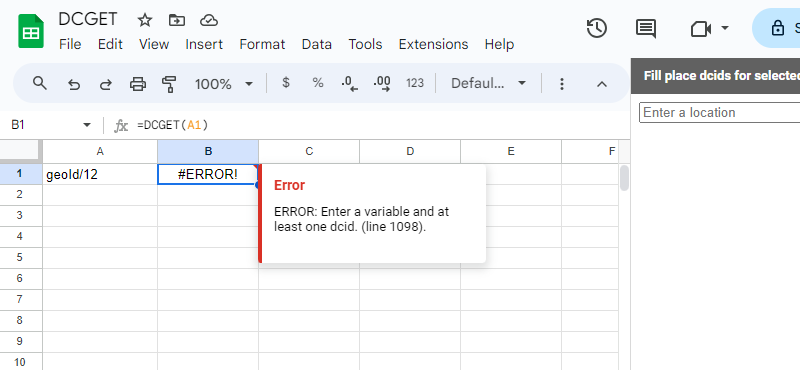
Task: Open version history clock icon
Action: click(596, 28)
